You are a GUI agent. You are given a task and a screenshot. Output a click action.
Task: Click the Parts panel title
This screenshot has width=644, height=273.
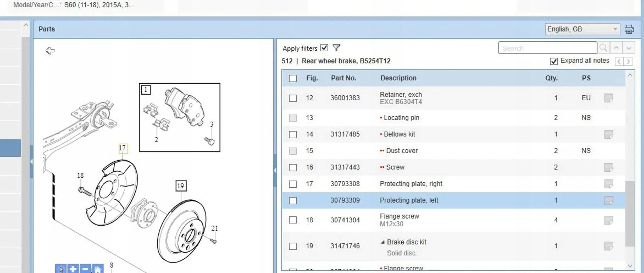coord(47,29)
